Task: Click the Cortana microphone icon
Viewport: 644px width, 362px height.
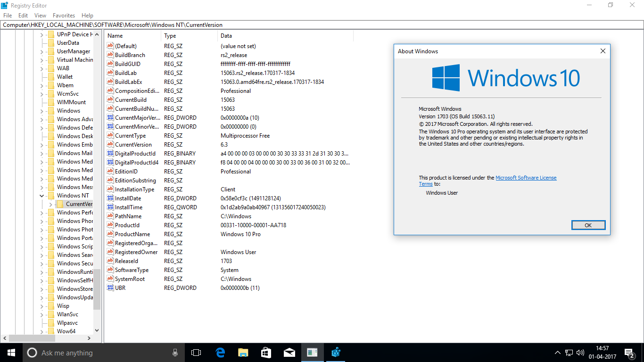Action: click(175, 353)
